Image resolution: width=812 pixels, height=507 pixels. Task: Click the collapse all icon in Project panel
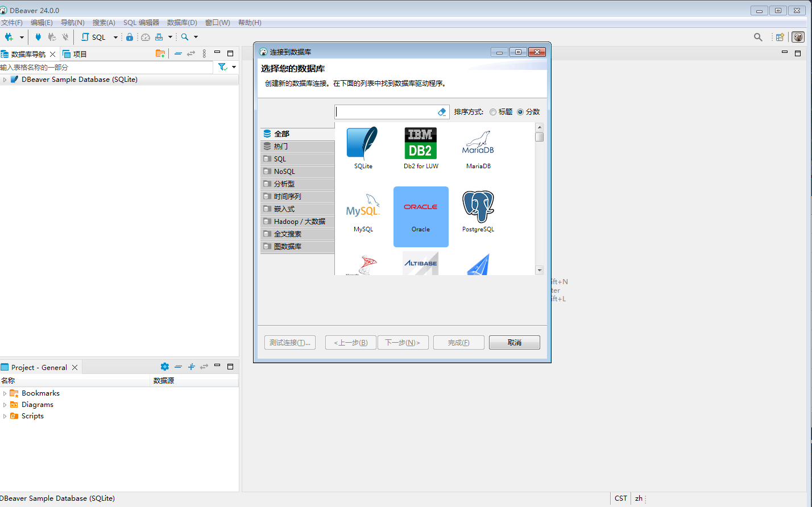click(178, 367)
